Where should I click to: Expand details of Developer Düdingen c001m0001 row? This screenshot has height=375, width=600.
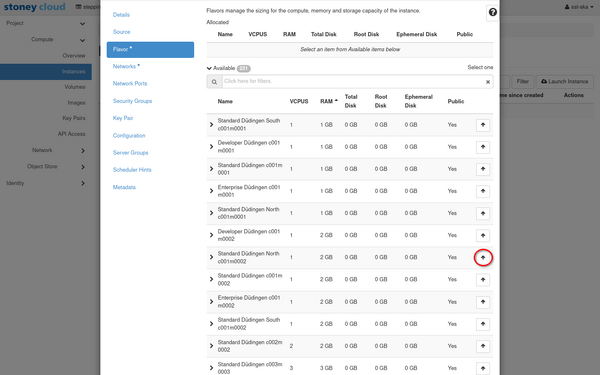coord(211,147)
